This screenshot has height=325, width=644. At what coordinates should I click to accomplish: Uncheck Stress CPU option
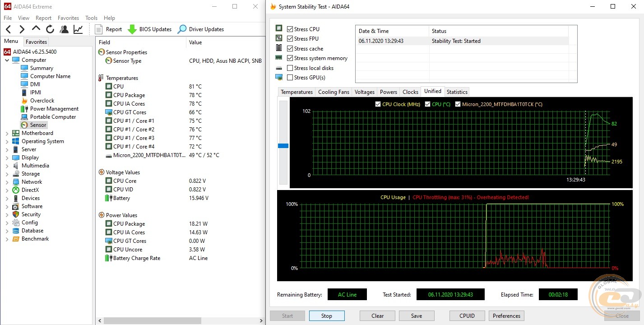[x=290, y=29]
